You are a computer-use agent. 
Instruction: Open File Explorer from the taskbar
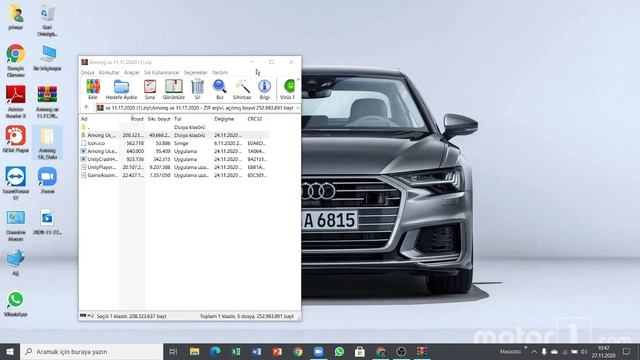point(194,351)
